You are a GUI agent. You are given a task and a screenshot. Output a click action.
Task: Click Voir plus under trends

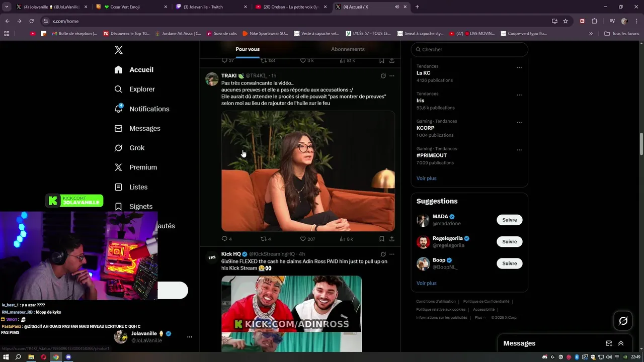(426, 178)
